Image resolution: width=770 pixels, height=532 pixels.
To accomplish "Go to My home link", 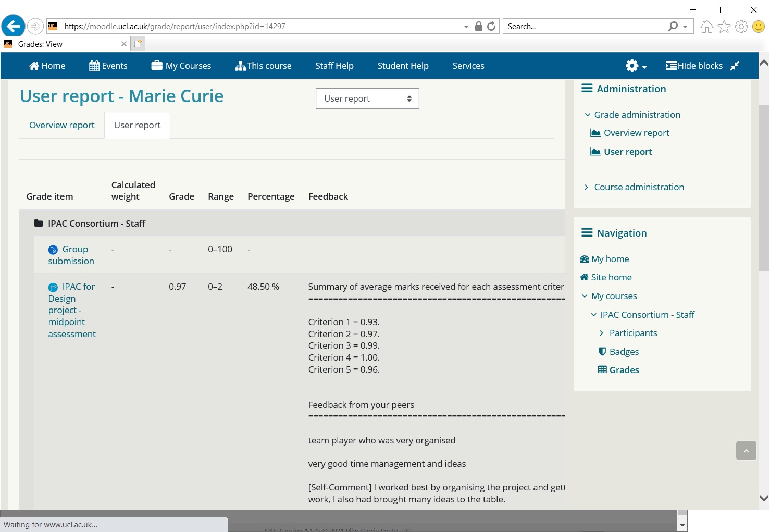I will 610,259.
